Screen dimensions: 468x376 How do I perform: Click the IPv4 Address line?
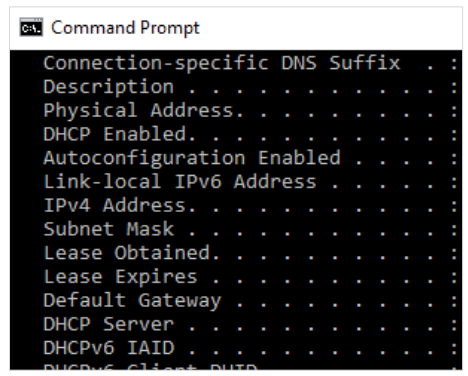[250, 205]
